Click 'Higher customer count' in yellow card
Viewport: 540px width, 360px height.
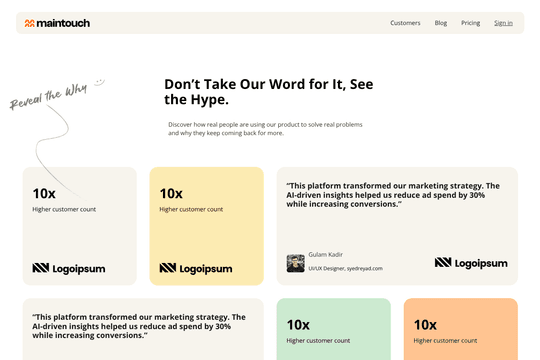191,209
